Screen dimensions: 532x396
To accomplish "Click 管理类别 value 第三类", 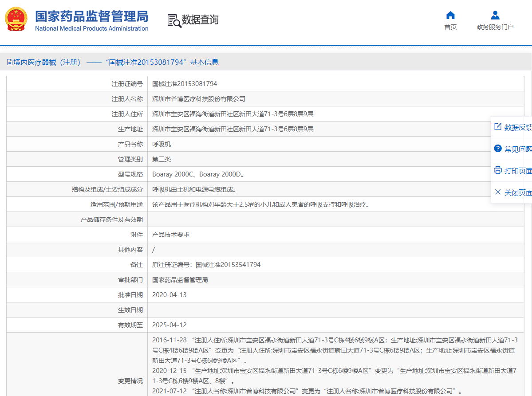I will click(x=162, y=159).
